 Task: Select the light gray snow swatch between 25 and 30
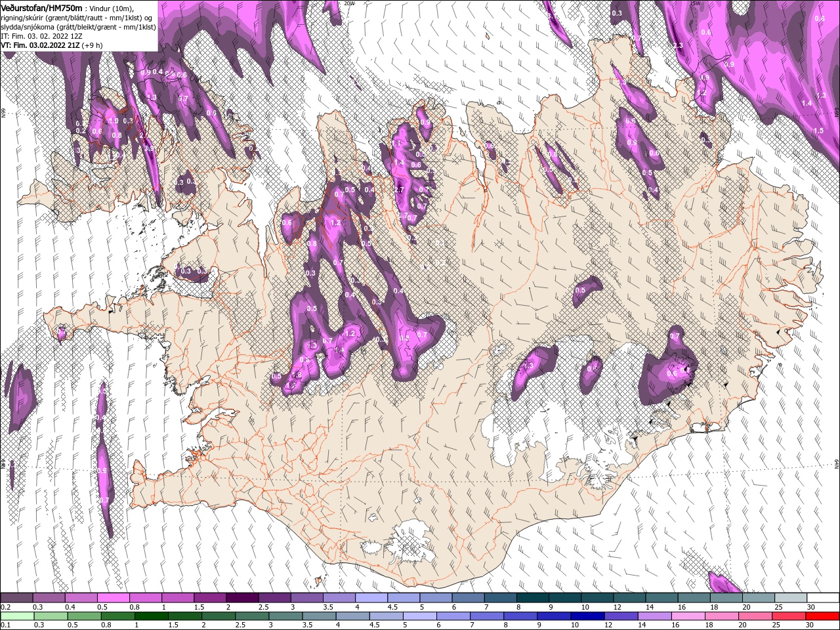tap(790, 598)
